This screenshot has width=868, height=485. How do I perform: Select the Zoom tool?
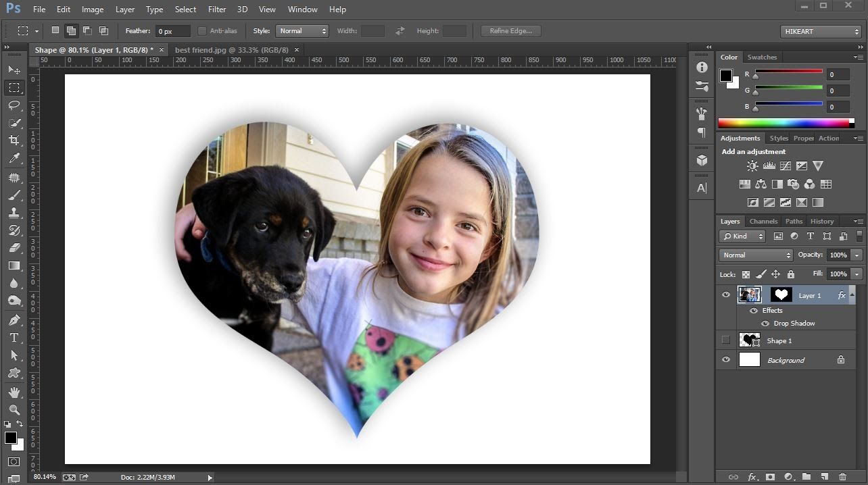click(x=15, y=409)
